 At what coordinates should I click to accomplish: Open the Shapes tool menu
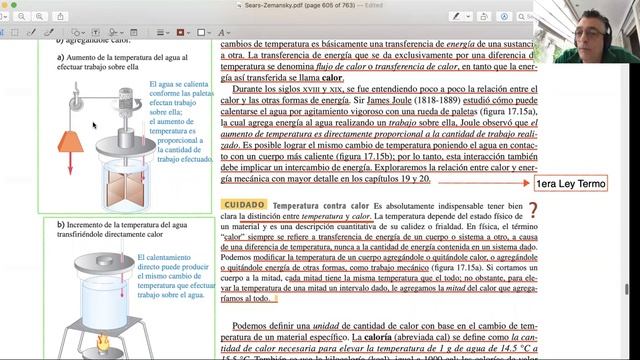pyautogui.click(x=78, y=32)
